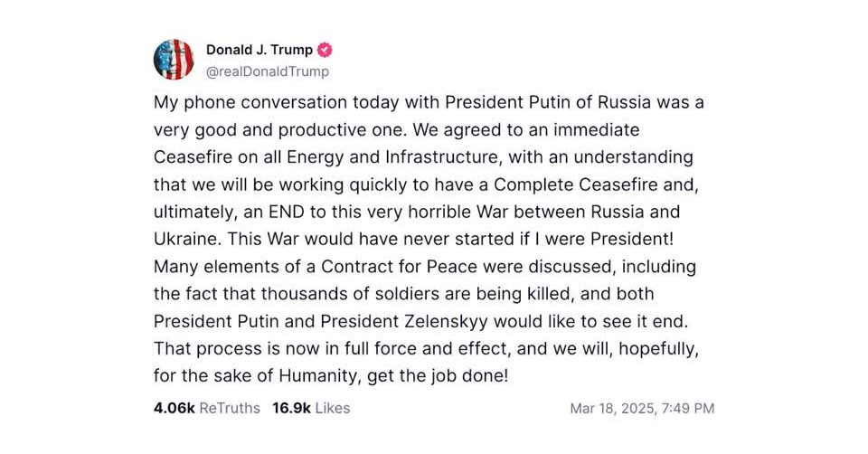Click the red verified badge icon

(x=323, y=50)
